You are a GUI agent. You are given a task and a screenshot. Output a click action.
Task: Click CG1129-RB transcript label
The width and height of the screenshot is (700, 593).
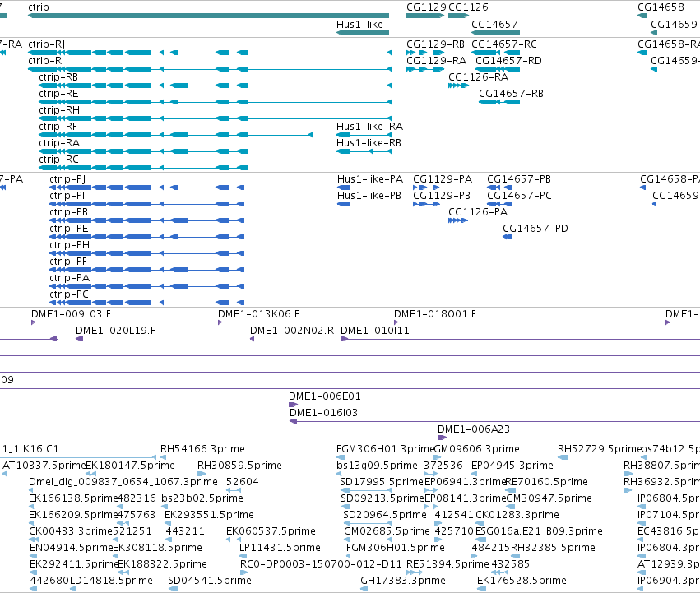pyautogui.click(x=435, y=44)
